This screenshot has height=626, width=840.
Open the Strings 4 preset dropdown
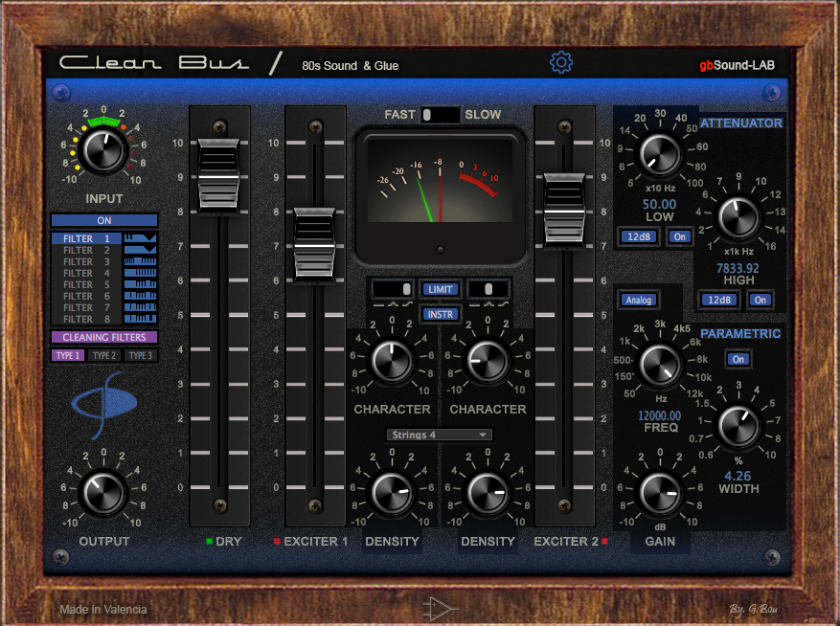pos(439,434)
